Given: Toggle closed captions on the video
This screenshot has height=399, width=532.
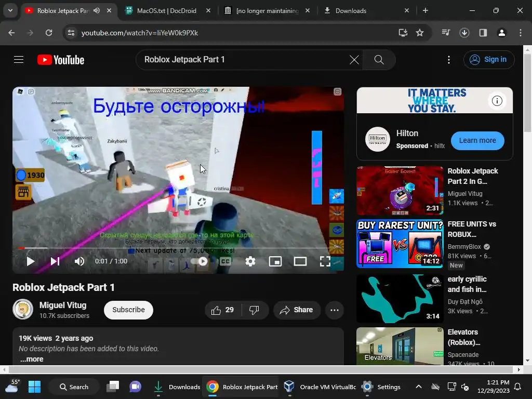Looking at the screenshot, I should pyautogui.click(x=225, y=261).
